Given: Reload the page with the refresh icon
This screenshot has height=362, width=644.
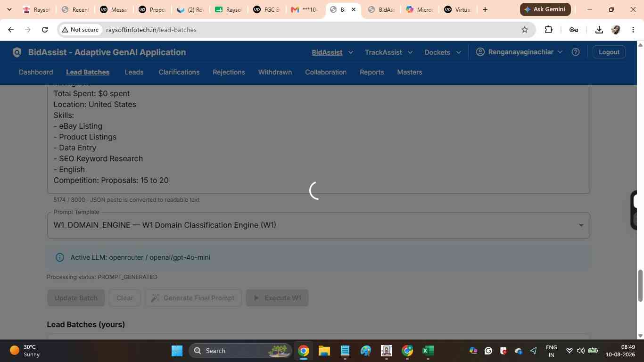Looking at the screenshot, I should pos(45,30).
